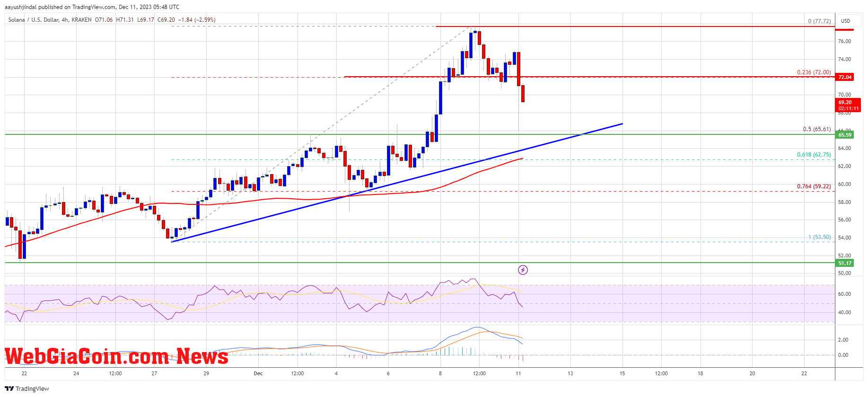
Task: Click the Fibonacci label 0.764 (59.22)
Action: [814, 186]
